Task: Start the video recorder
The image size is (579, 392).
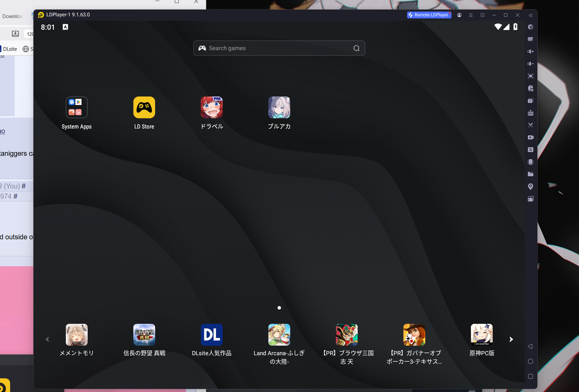Action: [531, 137]
